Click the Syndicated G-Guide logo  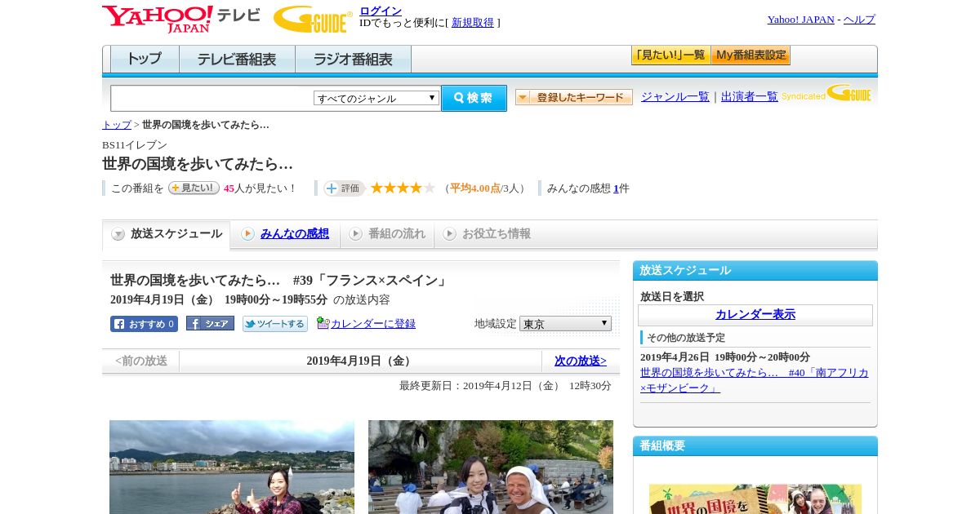tap(826, 93)
